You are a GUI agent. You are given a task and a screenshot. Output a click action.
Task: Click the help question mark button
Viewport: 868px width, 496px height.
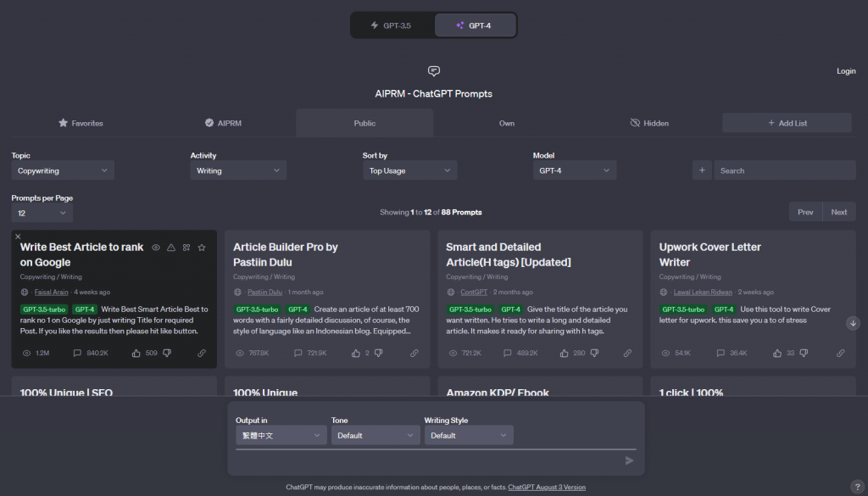pyautogui.click(x=857, y=488)
